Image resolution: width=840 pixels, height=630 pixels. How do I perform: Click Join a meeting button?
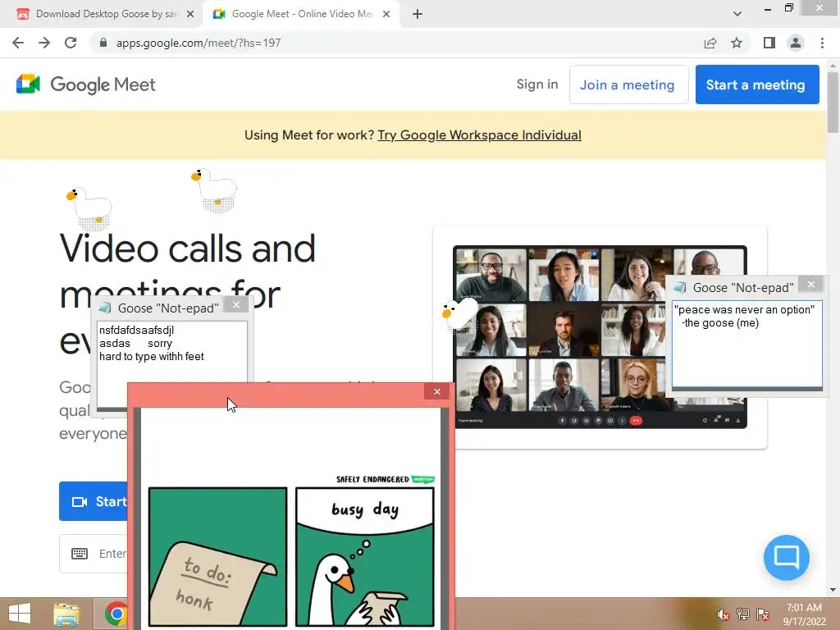point(628,84)
